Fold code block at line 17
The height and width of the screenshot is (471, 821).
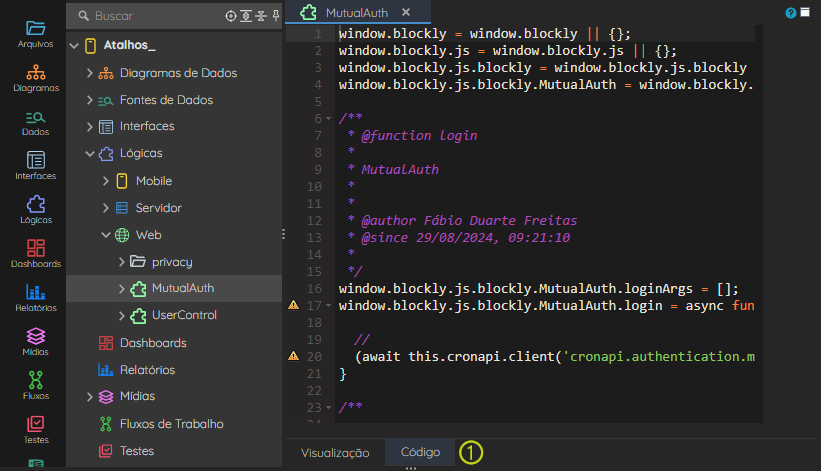329,305
